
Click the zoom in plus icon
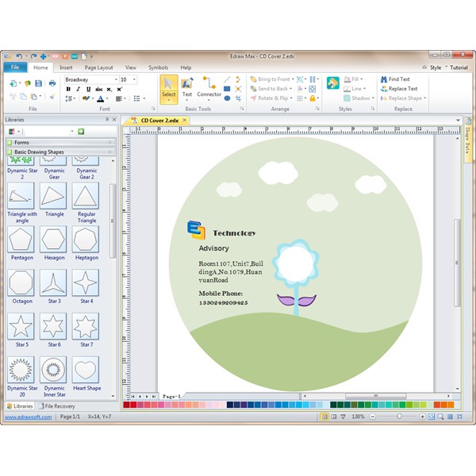pos(422,416)
